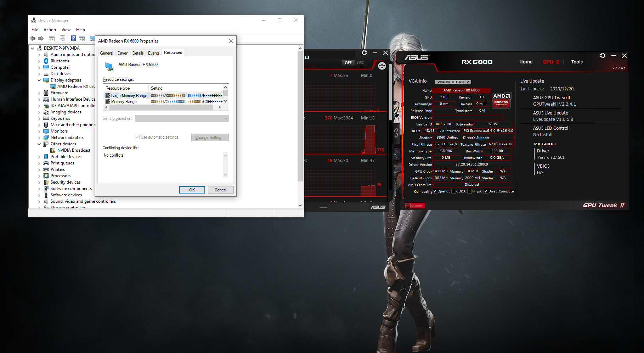Click the Print queues icon in device tree

pyautogui.click(x=46, y=163)
